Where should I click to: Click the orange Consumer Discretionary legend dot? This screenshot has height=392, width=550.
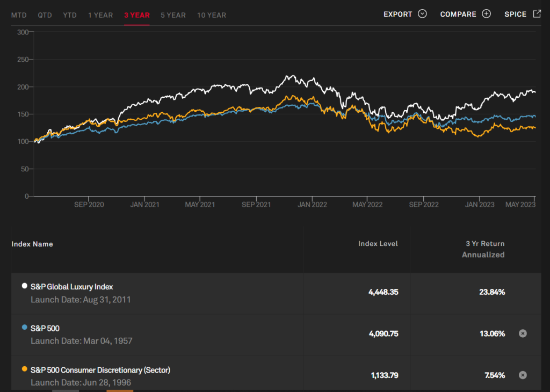tap(25, 369)
